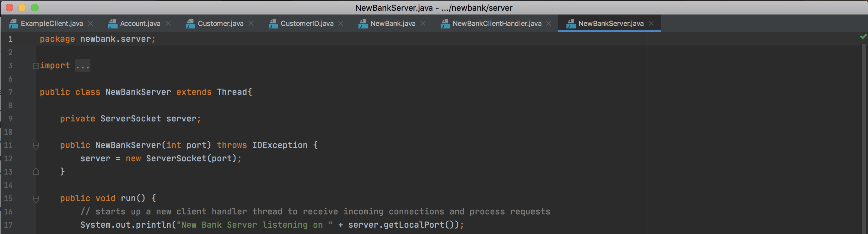Image resolution: width=868 pixels, height=234 pixels.
Task: Click the Account.java file icon
Action: (113, 23)
